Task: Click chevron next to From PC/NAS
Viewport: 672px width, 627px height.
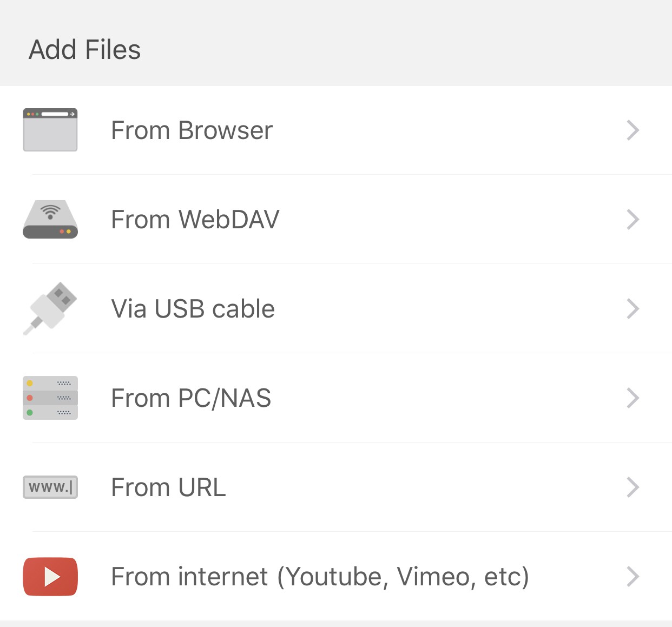Action: pos(633,398)
